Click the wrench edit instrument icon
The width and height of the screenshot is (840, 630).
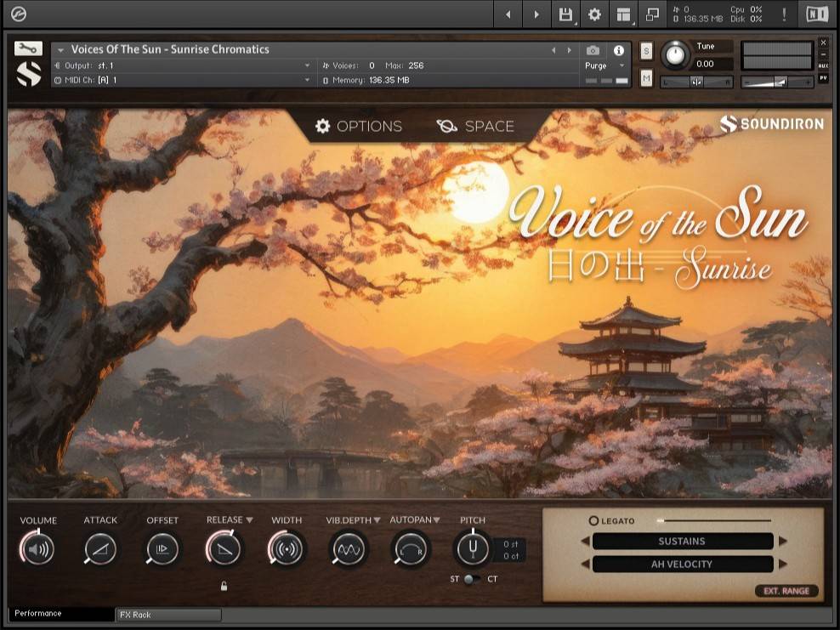click(x=28, y=48)
